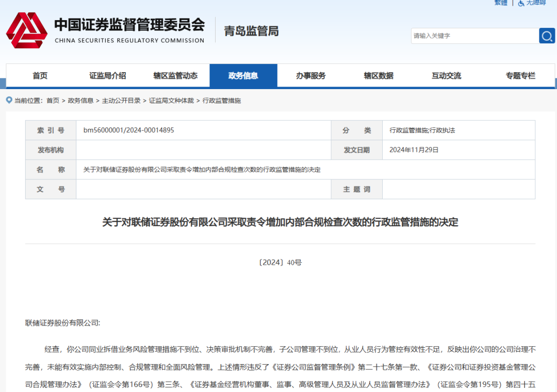Open the 专题专栏 navigation tab
Screen dimensions: 557x392
point(520,76)
